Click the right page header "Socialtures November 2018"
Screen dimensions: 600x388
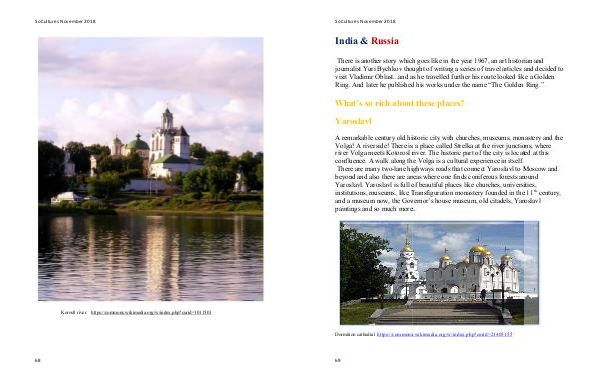tap(365, 21)
